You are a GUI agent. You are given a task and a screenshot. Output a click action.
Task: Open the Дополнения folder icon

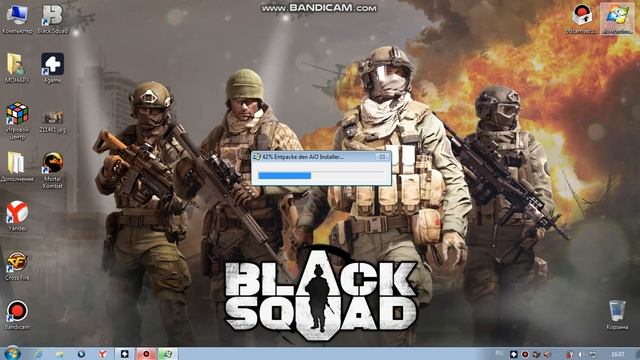click(17, 167)
